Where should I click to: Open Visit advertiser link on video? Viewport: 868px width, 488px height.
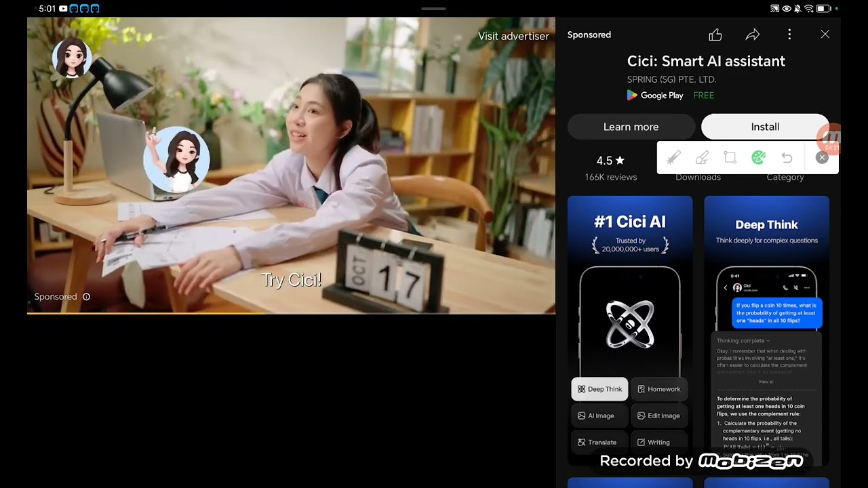pos(513,36)
